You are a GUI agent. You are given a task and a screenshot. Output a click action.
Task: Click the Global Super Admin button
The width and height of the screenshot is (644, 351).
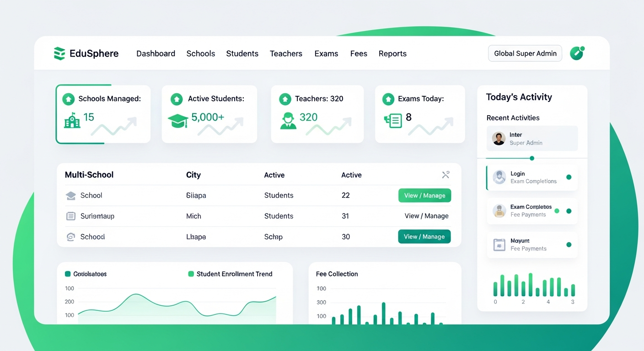point(525,53)
